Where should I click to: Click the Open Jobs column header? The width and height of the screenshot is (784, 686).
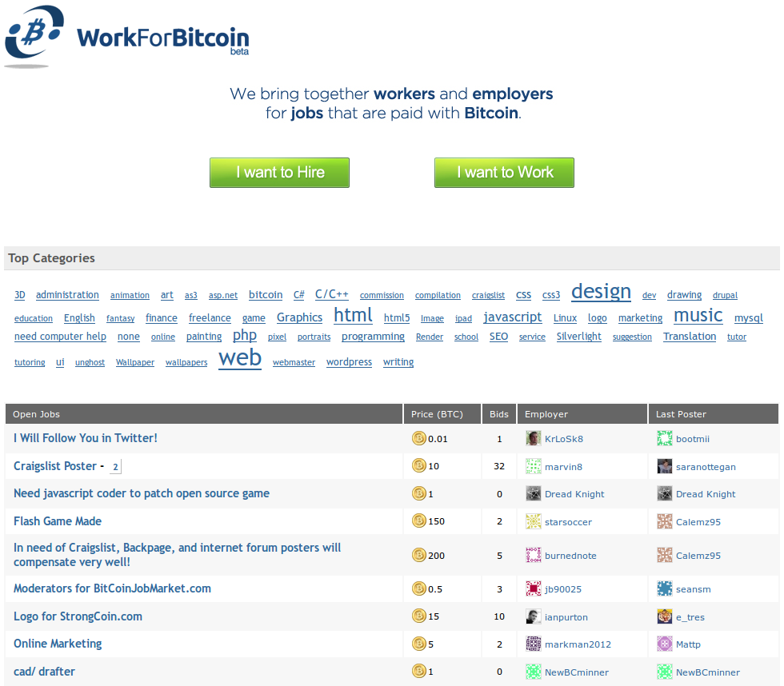37,414
